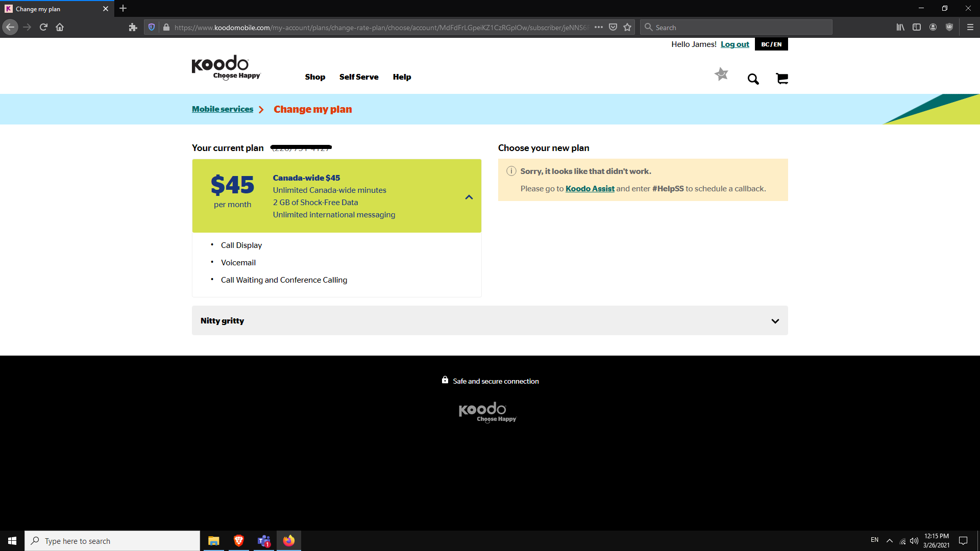Click Safe and secure connection text

pos(496,381)
